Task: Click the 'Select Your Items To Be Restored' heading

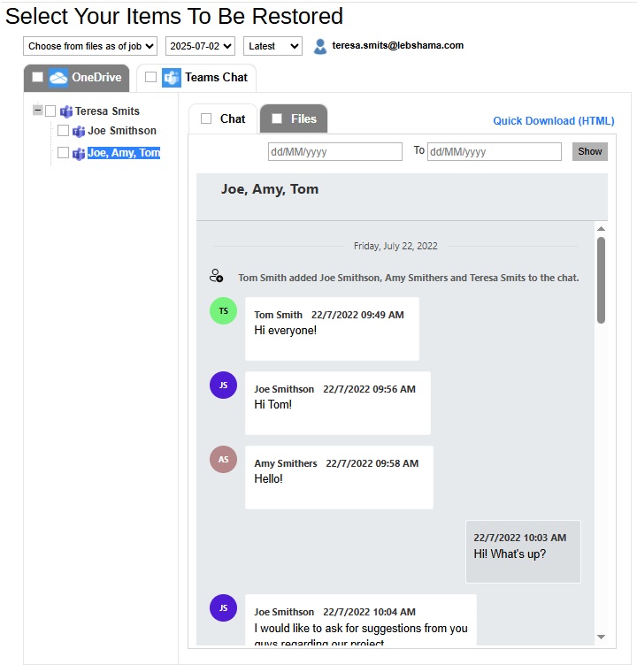Action: (174, 16)
